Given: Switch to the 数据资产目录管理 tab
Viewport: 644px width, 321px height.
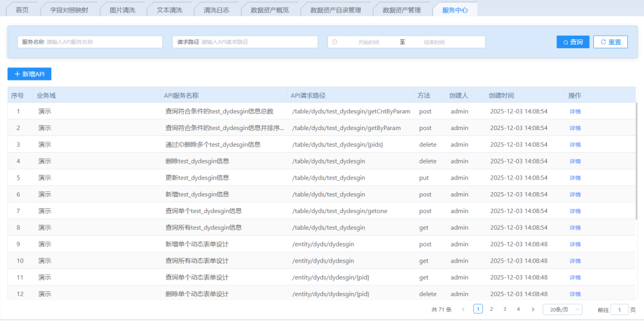Looking at the screenshot, I should 336,10.
